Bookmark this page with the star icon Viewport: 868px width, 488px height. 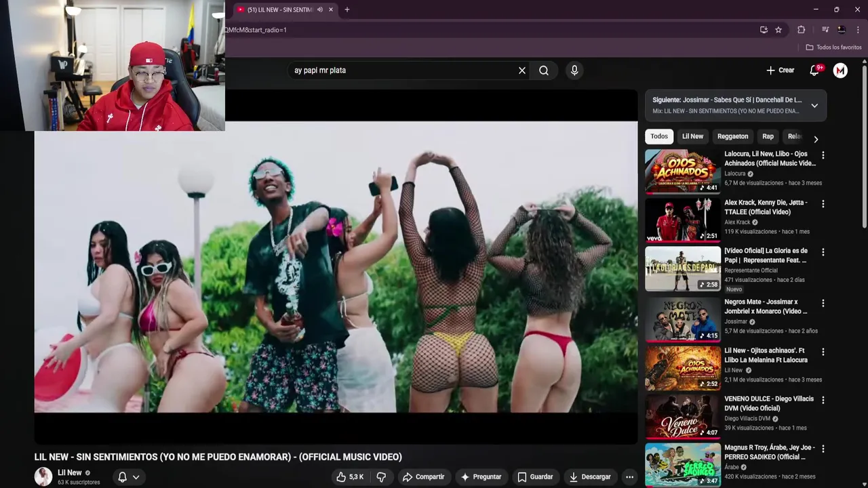point(778,30)
